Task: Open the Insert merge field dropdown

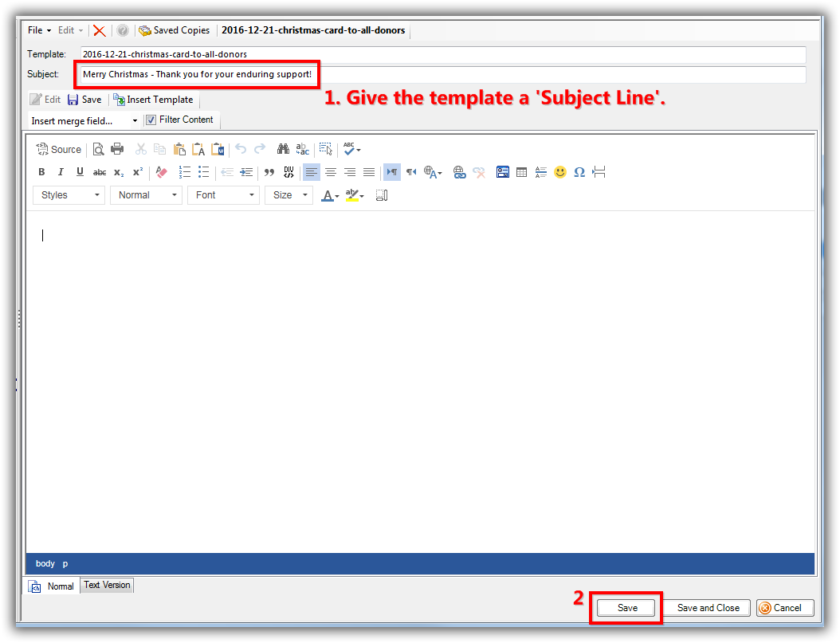Action: 84,121
